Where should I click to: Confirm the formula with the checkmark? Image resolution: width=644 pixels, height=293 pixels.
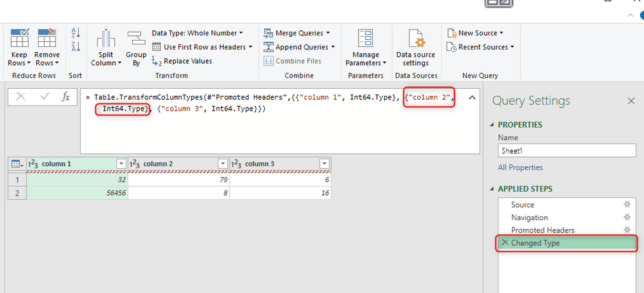pyautogui.click(x=44, y=97)
